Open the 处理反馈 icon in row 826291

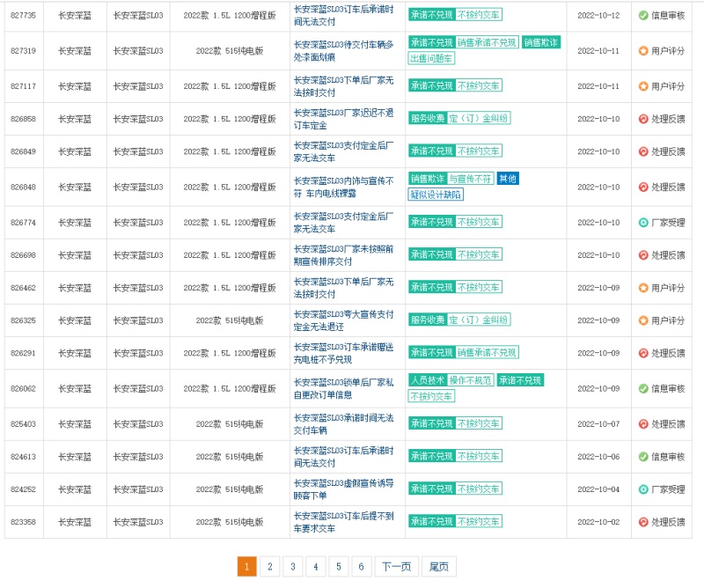643,353
